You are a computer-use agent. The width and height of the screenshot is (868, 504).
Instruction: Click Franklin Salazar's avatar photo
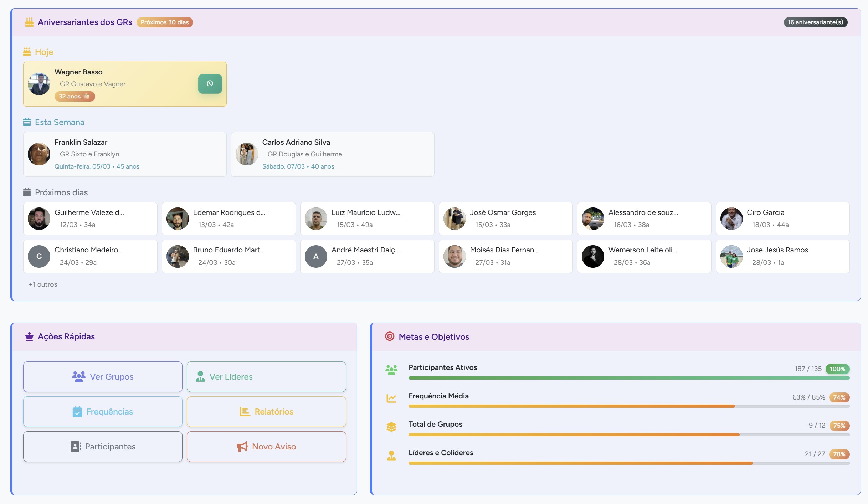tap(39, 154)
